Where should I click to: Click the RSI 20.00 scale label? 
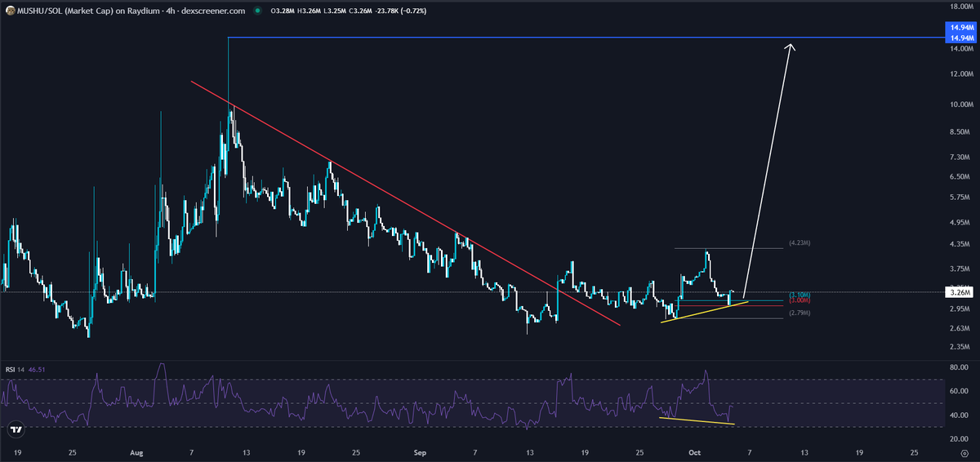pyautogui.click(x=959, y=439)
